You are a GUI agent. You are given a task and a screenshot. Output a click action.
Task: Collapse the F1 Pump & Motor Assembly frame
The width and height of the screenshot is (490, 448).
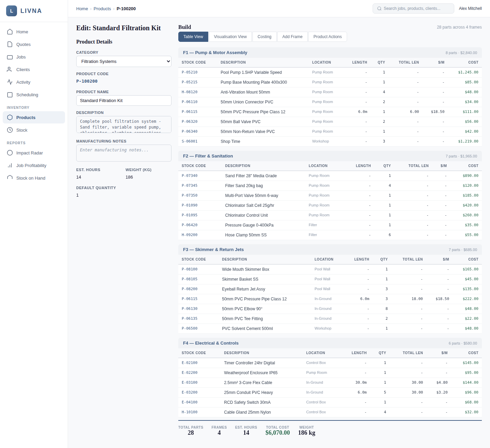click(215, 53)
